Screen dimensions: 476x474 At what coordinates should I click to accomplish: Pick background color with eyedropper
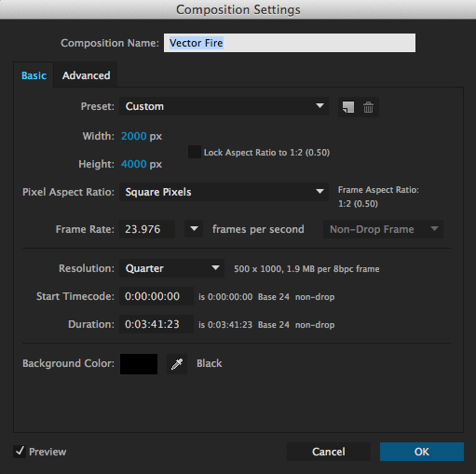(x=177, y=364)
